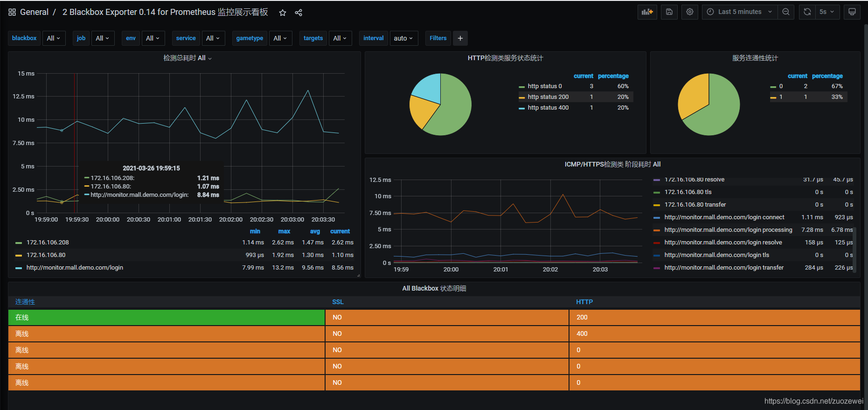
Task: Sort legend by avg column
Action: pyautogui.click(x=315, y=231)
